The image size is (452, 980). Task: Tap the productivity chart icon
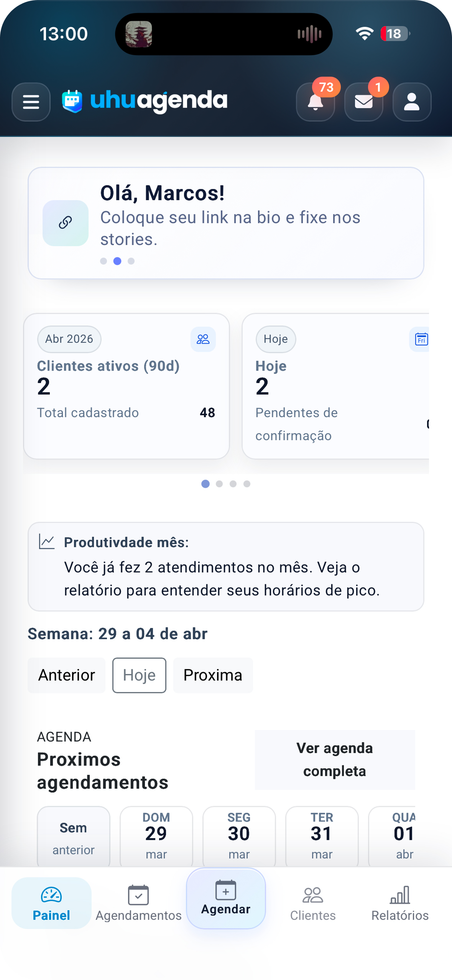(x=47, y=542)
